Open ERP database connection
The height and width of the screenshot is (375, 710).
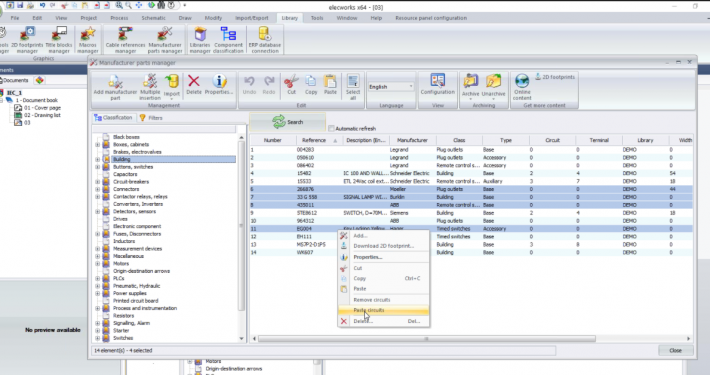point(265,40)
